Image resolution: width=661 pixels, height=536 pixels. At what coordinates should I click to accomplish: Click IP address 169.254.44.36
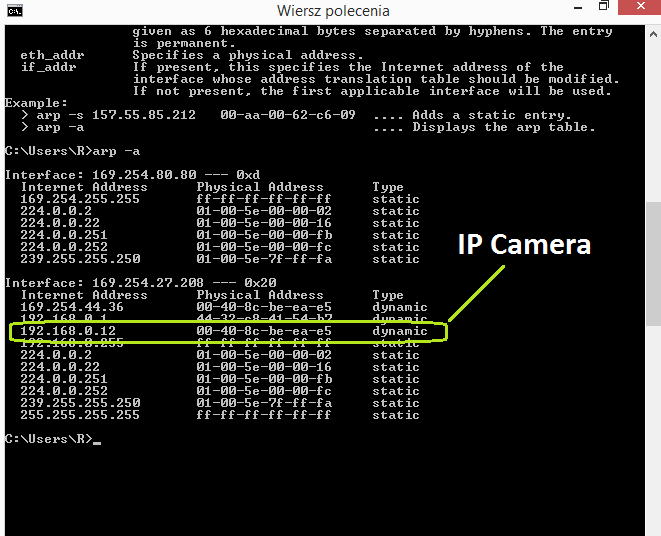click(x=72, y=307)
